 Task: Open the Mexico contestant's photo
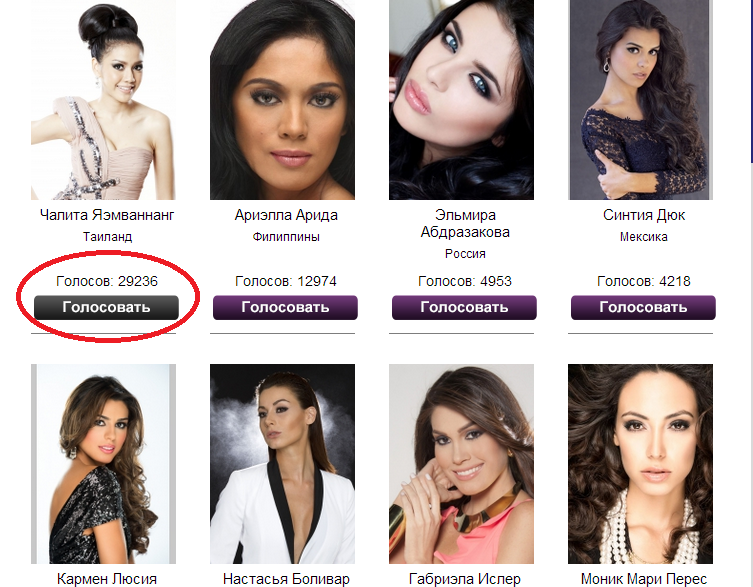click(x=640, y=100)
